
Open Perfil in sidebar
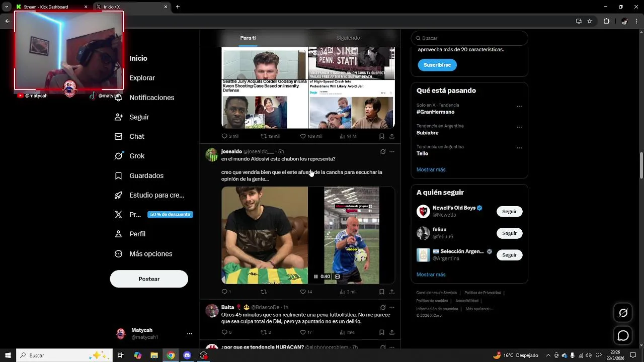pos(130,234)
